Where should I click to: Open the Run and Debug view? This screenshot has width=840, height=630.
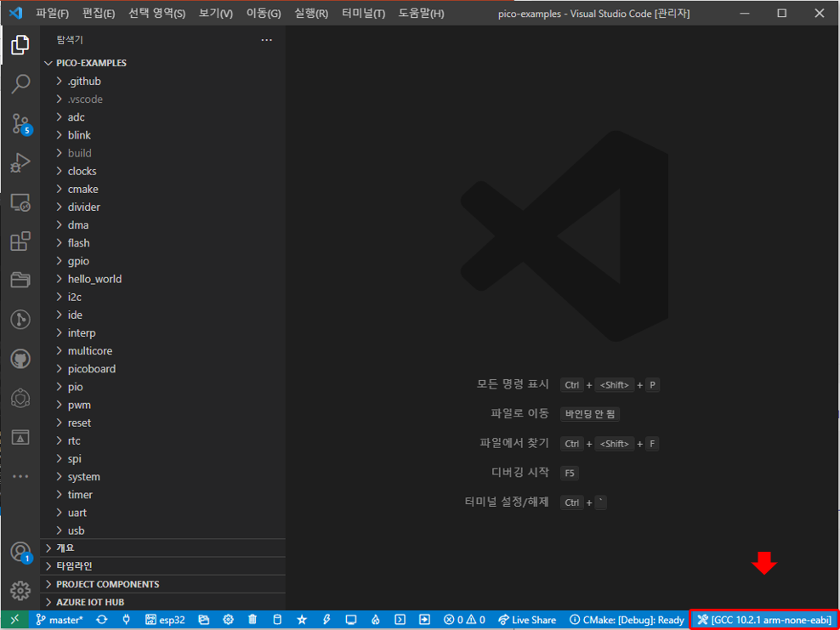[x=20, y=162]
